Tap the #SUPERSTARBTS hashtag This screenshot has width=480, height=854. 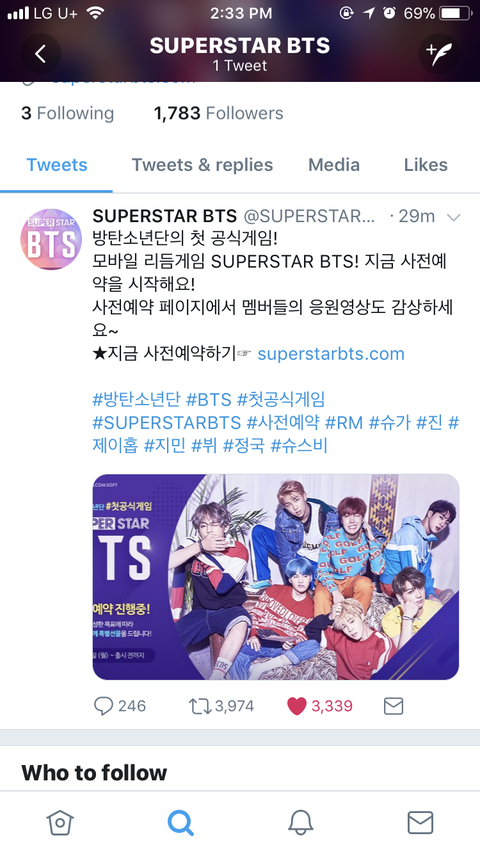coord(167,422)
